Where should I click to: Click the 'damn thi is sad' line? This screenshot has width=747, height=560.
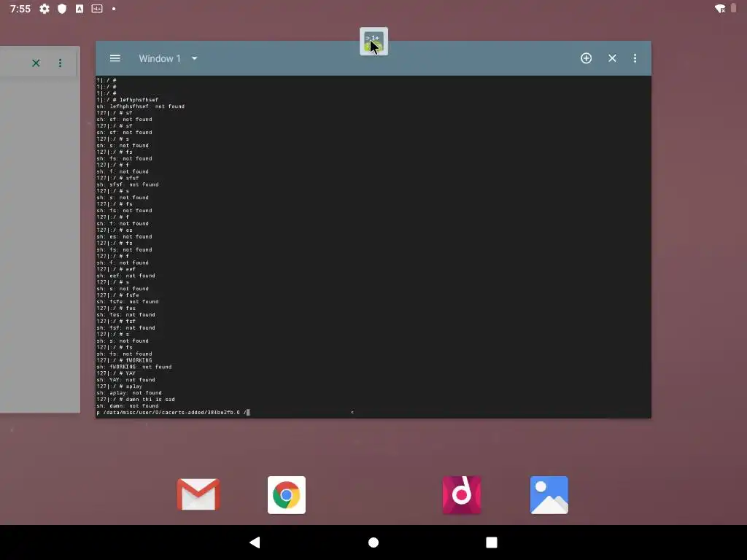coord(136,400)
